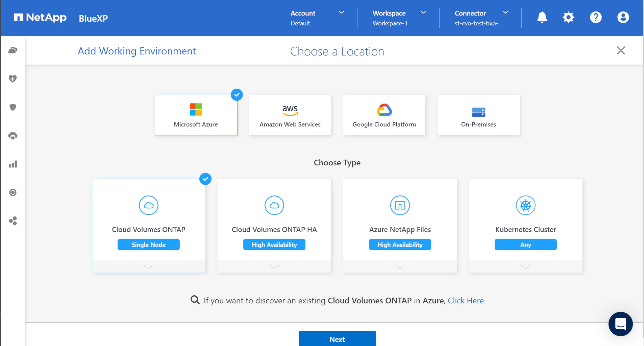Expand details under Azure NetApp Files

(x=400, y=267)
